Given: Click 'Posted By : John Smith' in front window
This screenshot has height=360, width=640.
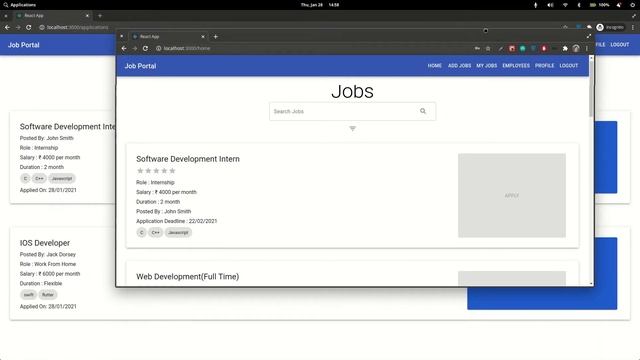Looking at the screenshot, I should click(x=164, y=211).
